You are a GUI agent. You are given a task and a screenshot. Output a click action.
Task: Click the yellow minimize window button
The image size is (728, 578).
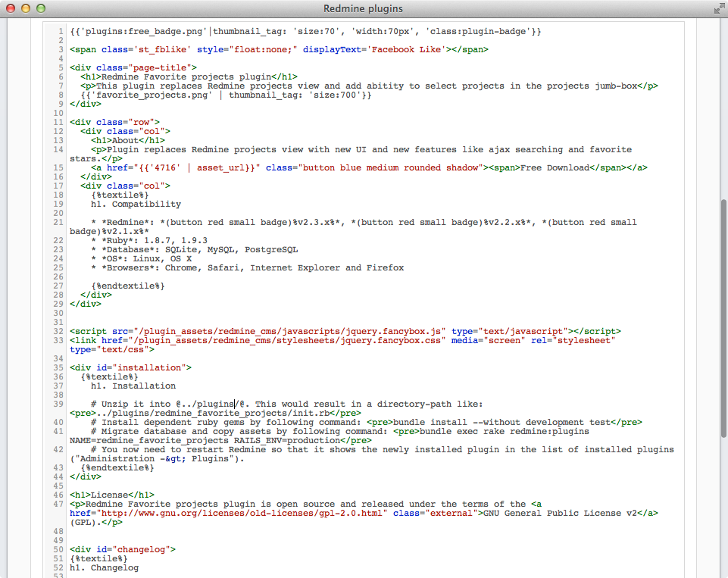point(26,8)
